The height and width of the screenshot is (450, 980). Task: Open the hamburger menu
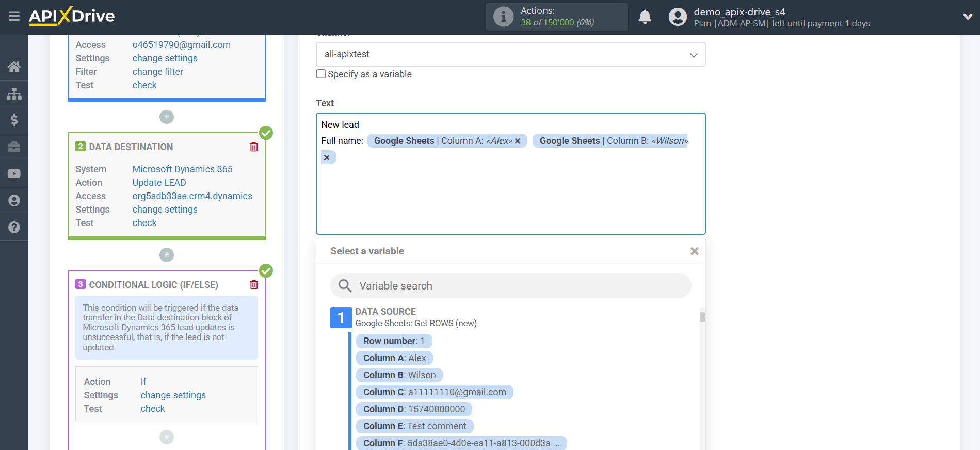(14, 17)
